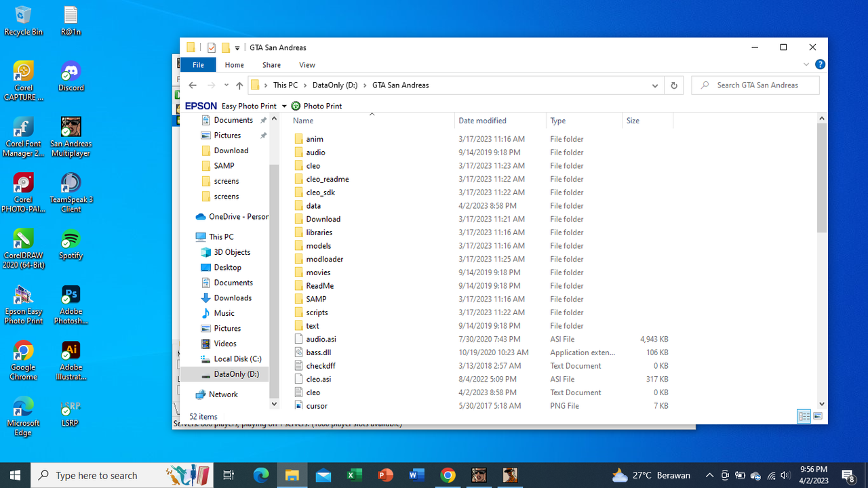The image size is (868, 488).
Task: Click chevron after DataOnly (D:) in address bar
Action: pos(364,85)
